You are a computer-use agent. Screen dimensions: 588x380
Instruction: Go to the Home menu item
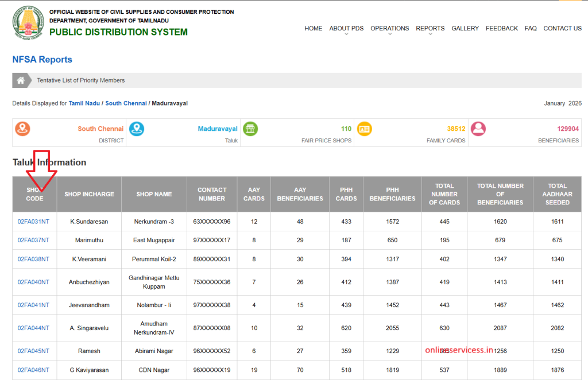(313, 29)
